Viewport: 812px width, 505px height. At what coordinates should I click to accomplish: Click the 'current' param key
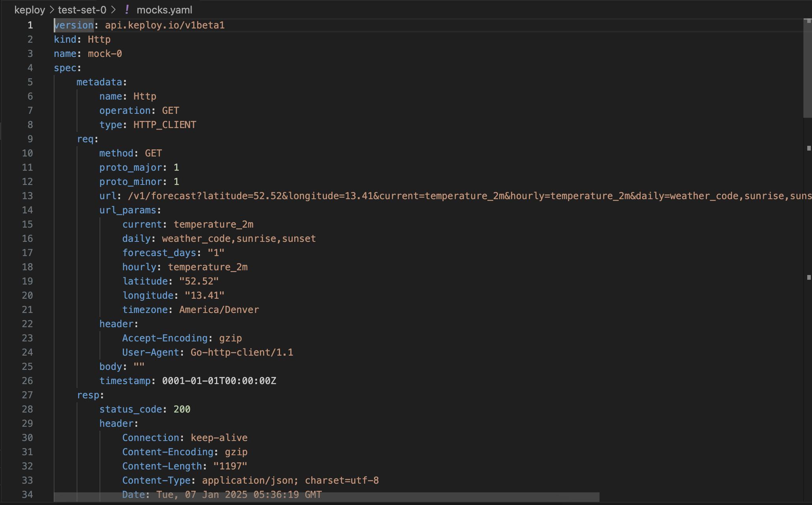(142, 224)
